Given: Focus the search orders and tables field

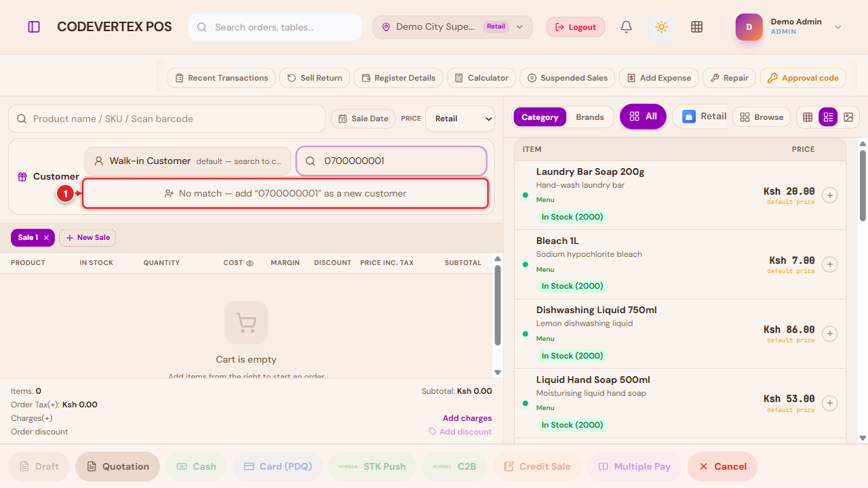Looking at the screenshot, I should point(275,27).
